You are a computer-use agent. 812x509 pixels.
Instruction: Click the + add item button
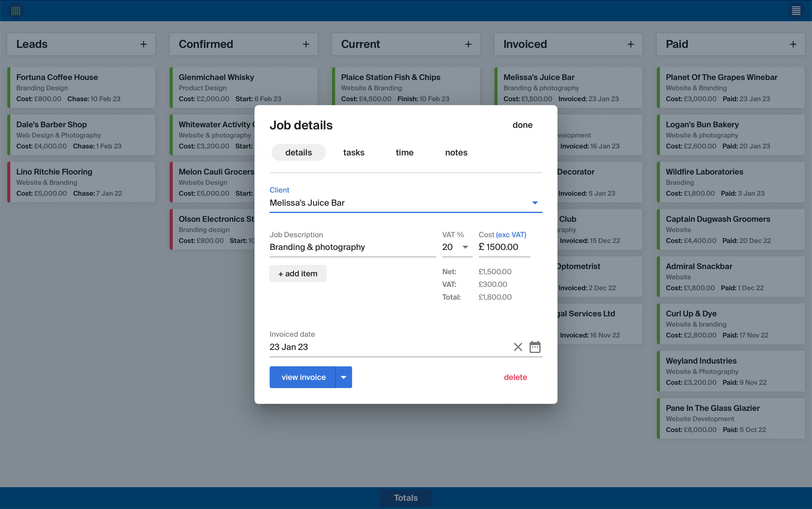pyautogui.click(x=298, y=273)
